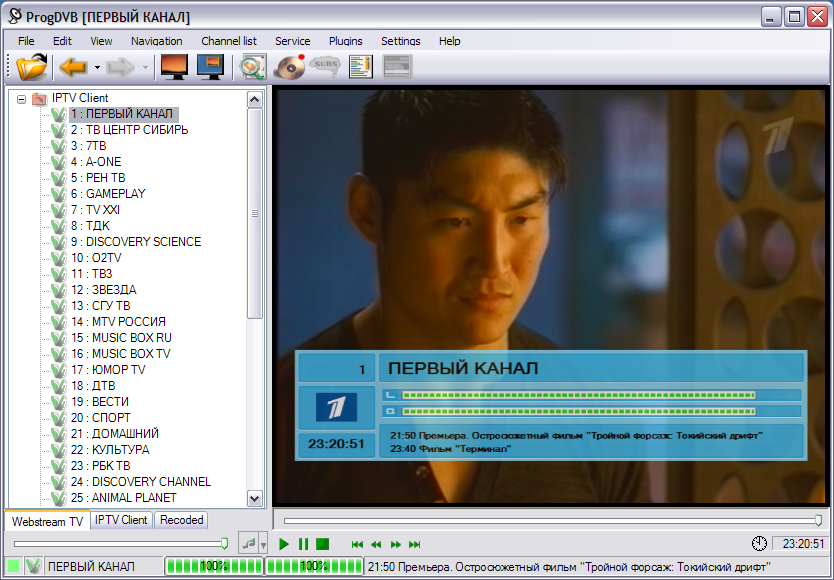Open the Plugins menu
Viewport: 834px width, 580px height.
[346, 41]
